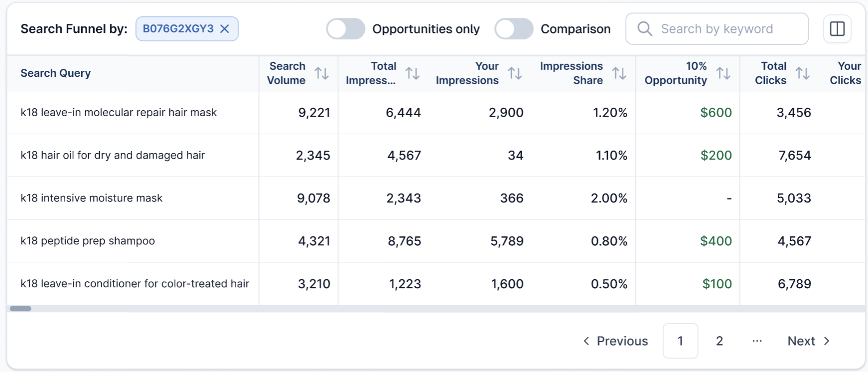This screenshot has width=868, height=372.
Task: Toggle the Opportunities only switch
Action: (345, 29)
